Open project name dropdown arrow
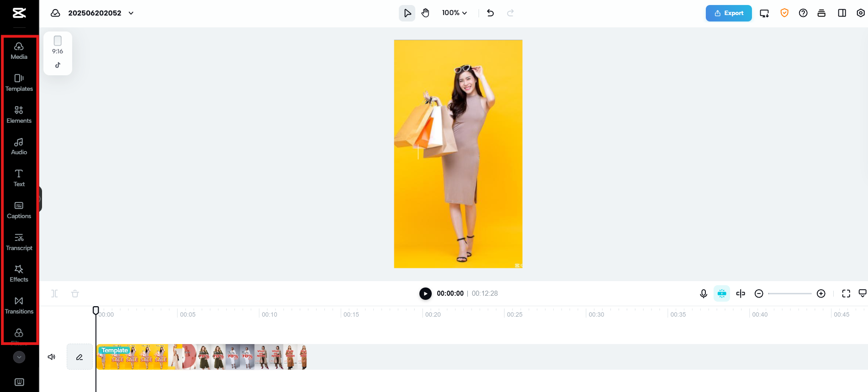Image resolution: width=868 pixels, height=392 pixels. pyautogui.click(x=131, y=13)
